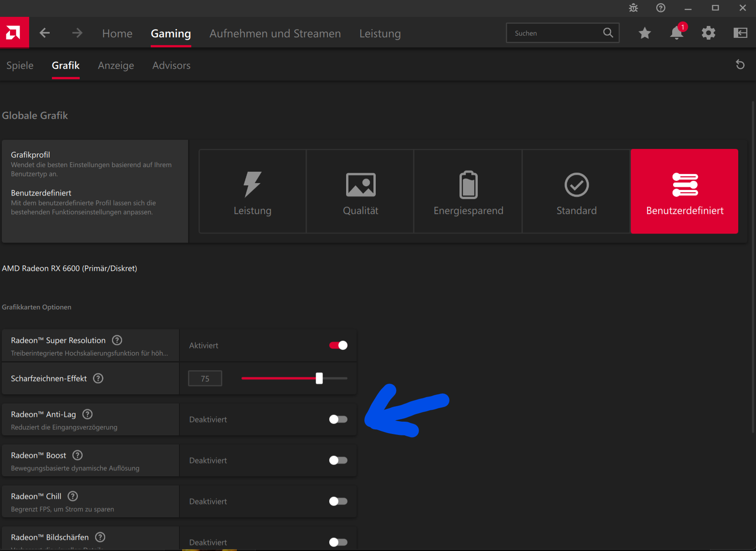This screenshot has width=756, height=551.
Task: Click the vertical scrollbar
Action: tap(753, 267)
